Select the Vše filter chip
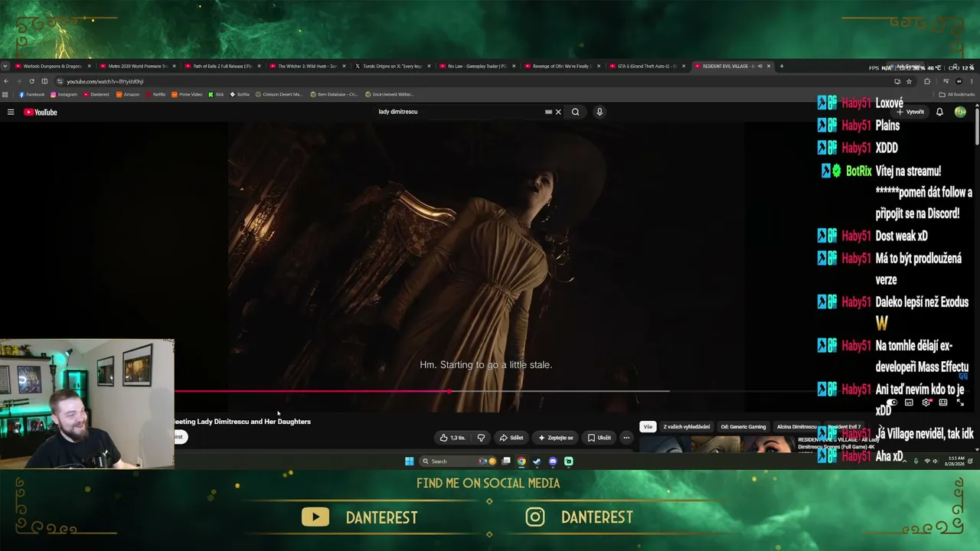Image resolution: width=980 pixels, height=551 pixels. (x=648, y=427)
